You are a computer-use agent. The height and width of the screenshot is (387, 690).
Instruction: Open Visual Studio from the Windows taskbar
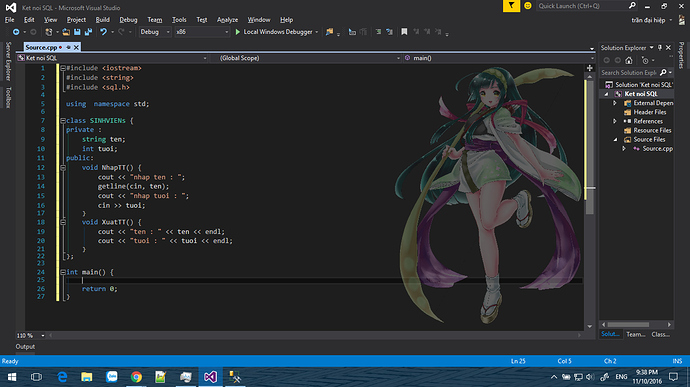coord(210,377)
